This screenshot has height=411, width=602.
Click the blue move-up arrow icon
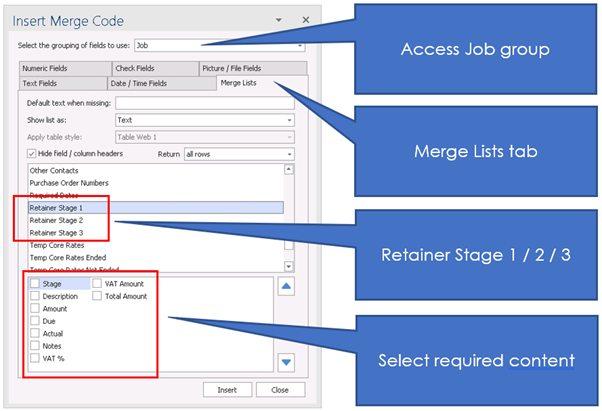point(286,287)
